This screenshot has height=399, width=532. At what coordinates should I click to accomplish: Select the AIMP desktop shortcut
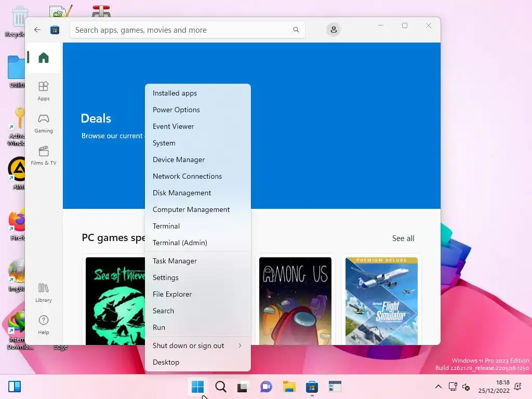click(17, 173)
